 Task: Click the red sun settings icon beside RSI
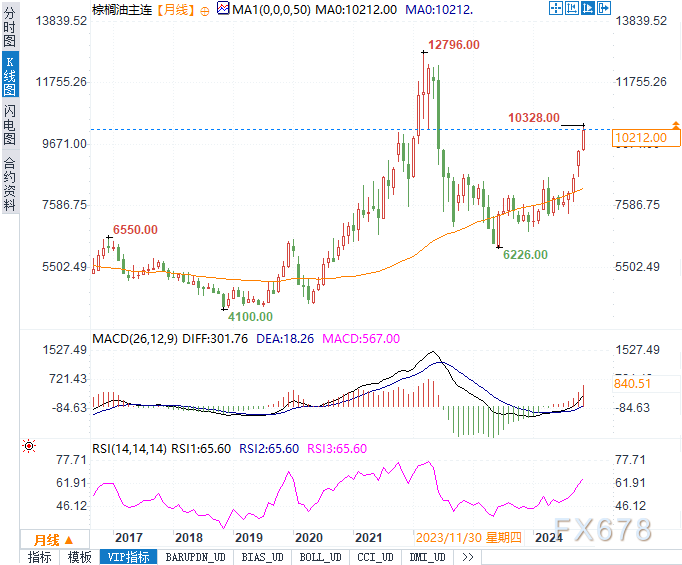coord(29,446)
